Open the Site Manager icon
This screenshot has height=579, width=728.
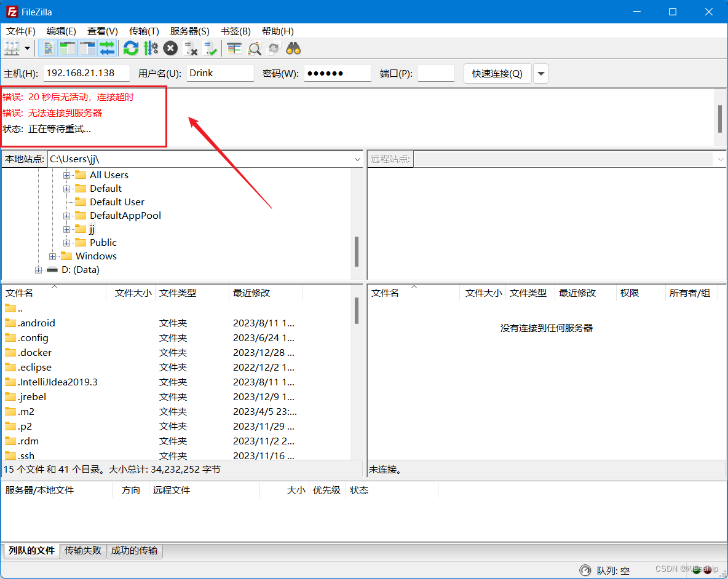tap(12, 48)
